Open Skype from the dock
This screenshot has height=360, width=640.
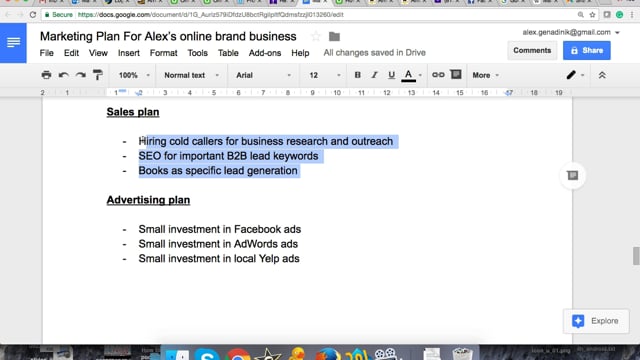point(207,354)
